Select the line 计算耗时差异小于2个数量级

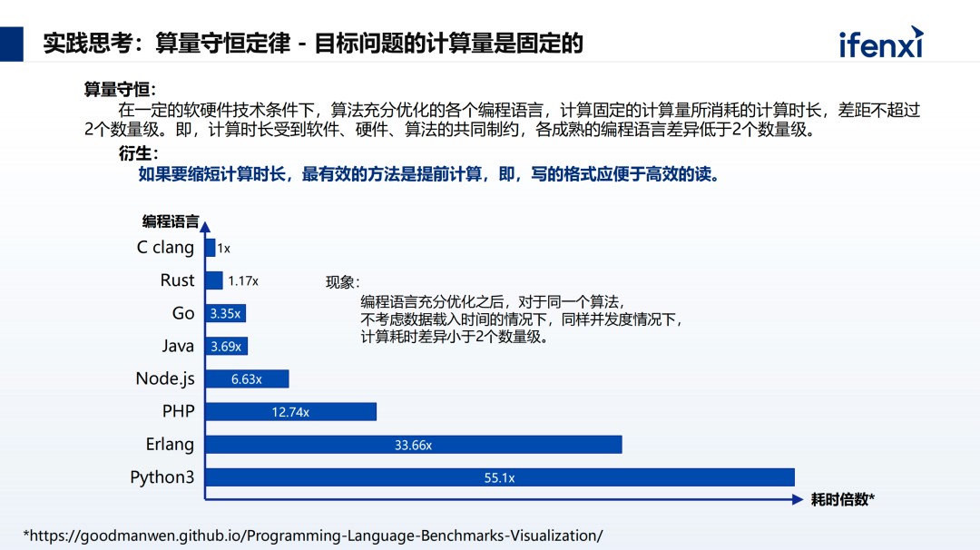tap(455, 337)
